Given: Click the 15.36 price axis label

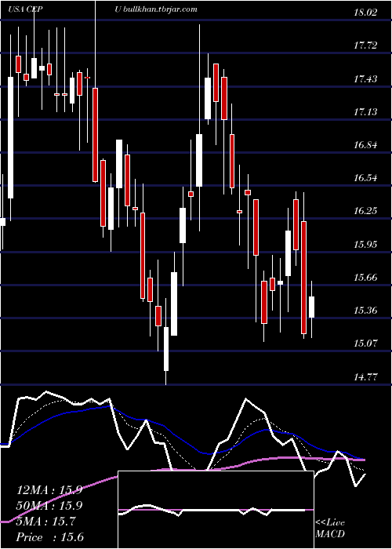Looking at the screenshot, I should (365, 311).
